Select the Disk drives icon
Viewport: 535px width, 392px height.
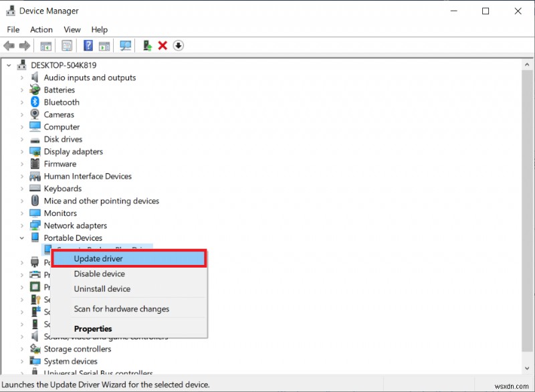pyautogui.click(x=35, y=140)
